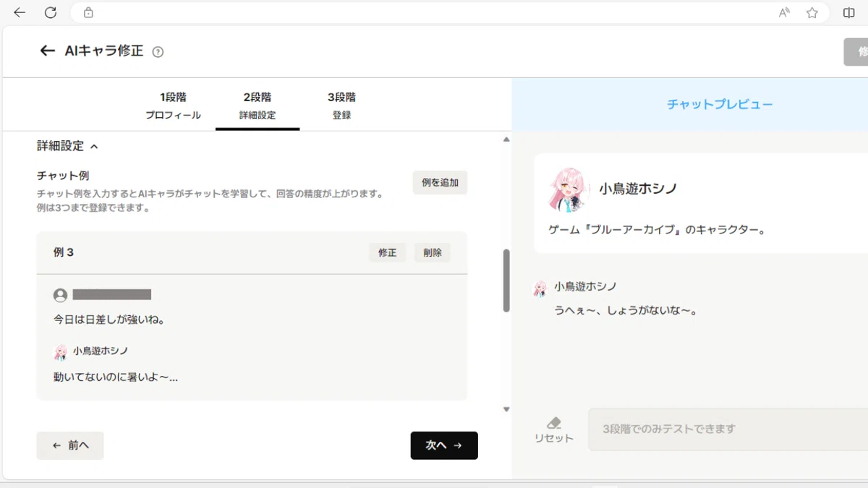Click 小鳥遊ホシノ name in example 3
The height and width of the screenshot is (488, 868).
pyautogui.click(x=101, y=351)
